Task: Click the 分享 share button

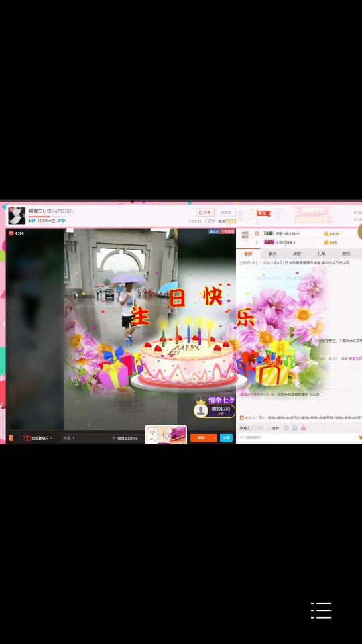Action: pos(205,213)
